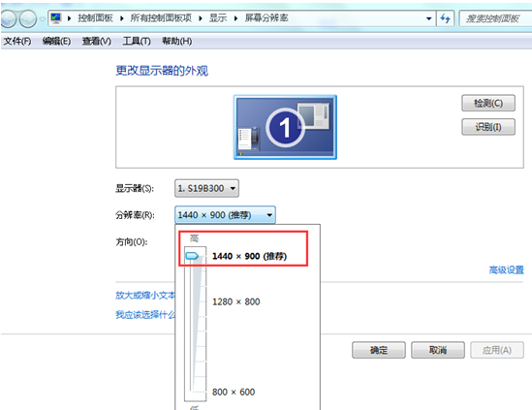Image resolution: width=532 pixels, height=410 pixels.
Task: Open the 文件(F) menu
Action: (17, 42)
